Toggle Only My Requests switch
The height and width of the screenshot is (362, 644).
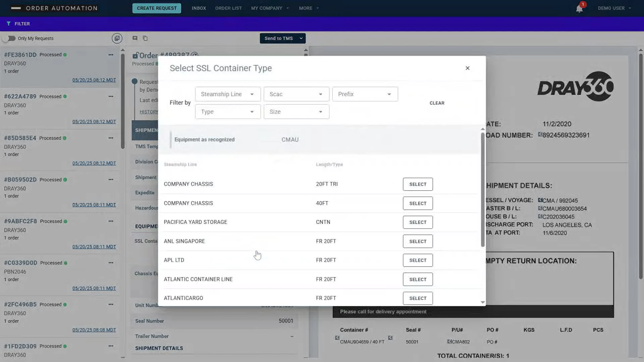(x=9, y=39)
